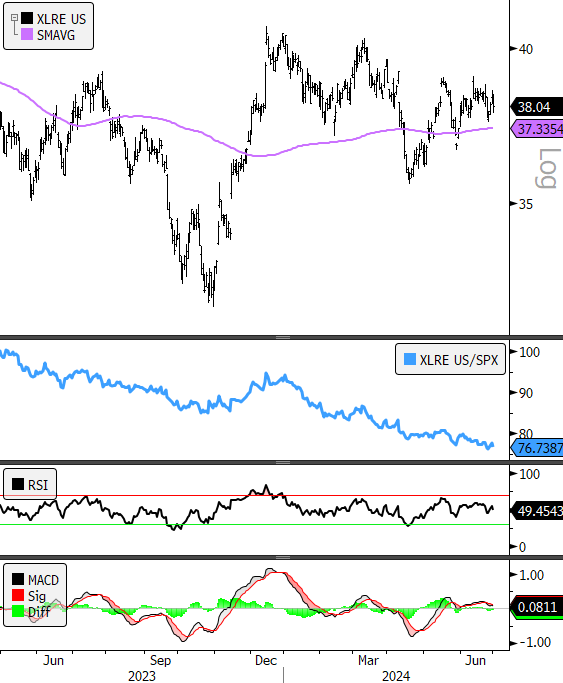
Task: Click the 37.3354 moving average value tag
Action: click(x=537, y=129)
